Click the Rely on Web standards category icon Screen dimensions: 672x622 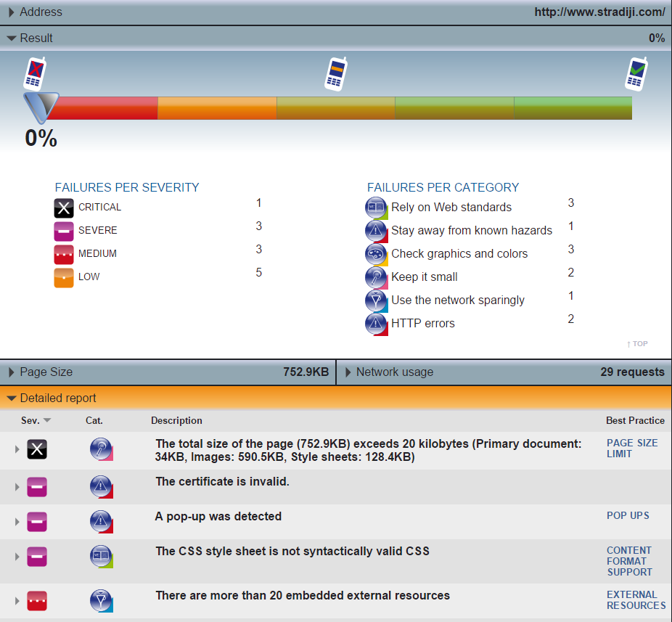(x=377, y=208)
